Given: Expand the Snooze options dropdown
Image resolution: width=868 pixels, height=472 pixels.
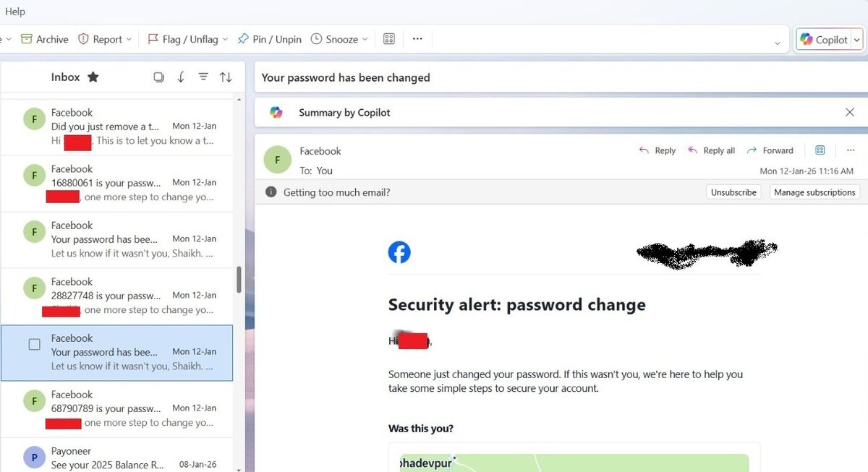Looking at the screenshot, I should [x=365, y=39].
